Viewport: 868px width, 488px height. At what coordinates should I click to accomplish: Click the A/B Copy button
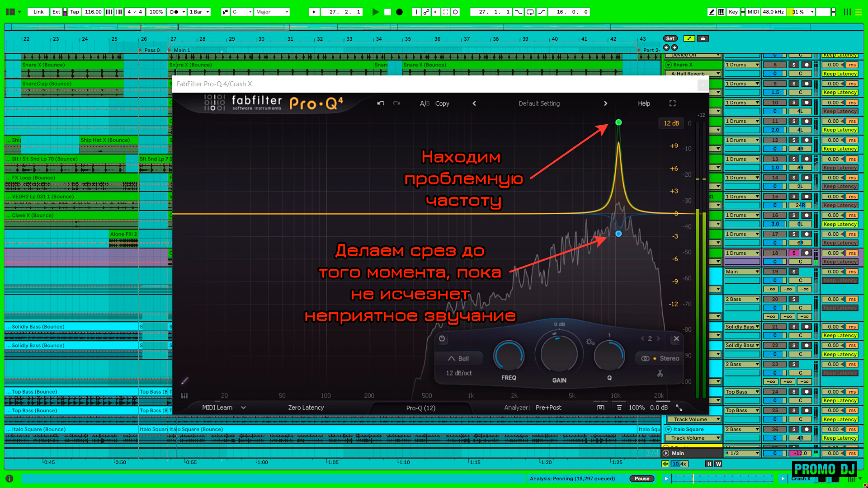click(442, 103)
